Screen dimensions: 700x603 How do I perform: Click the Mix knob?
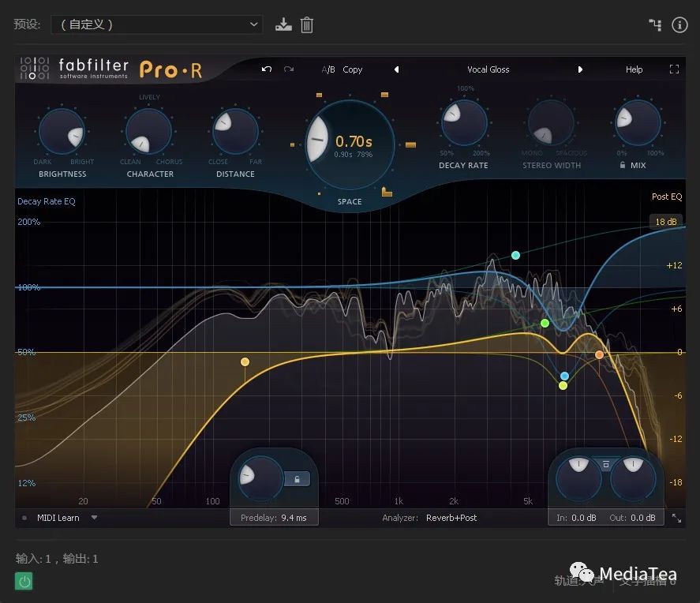(638, 122)
